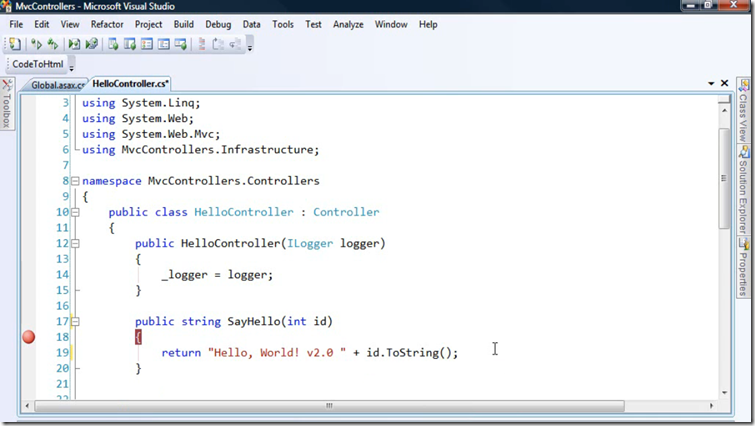Collapse the constructor at line 12
The width and height of the screenshot is (755, 426).
click(x=75, y=244)
